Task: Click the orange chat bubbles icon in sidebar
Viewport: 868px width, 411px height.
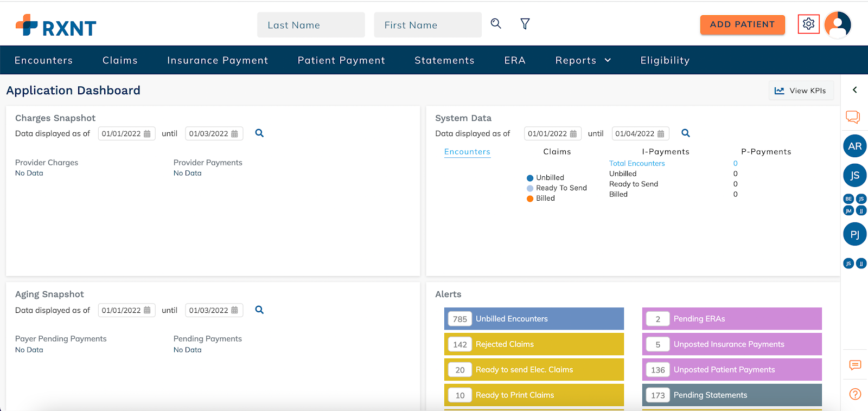Action: click(x=853, y=117)
